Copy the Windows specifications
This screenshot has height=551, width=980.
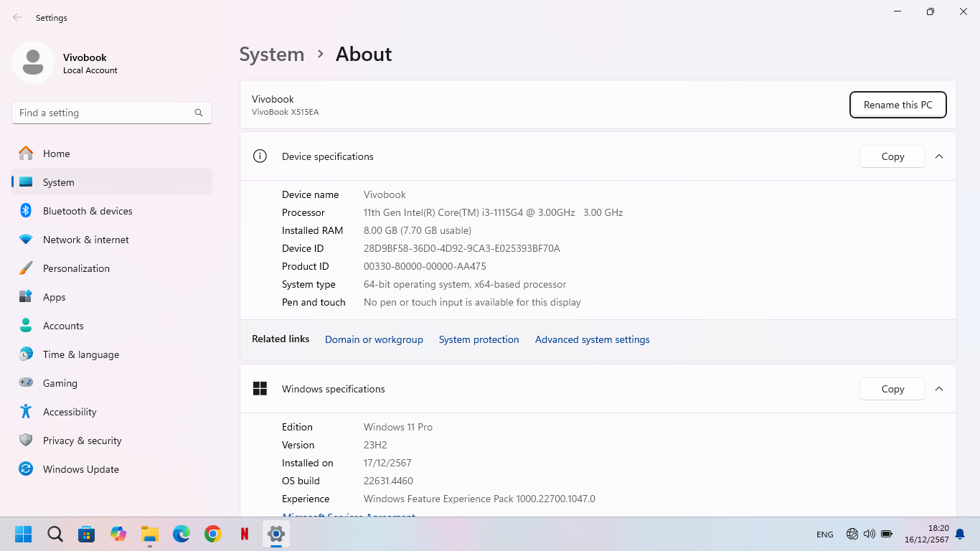(892, 389)
